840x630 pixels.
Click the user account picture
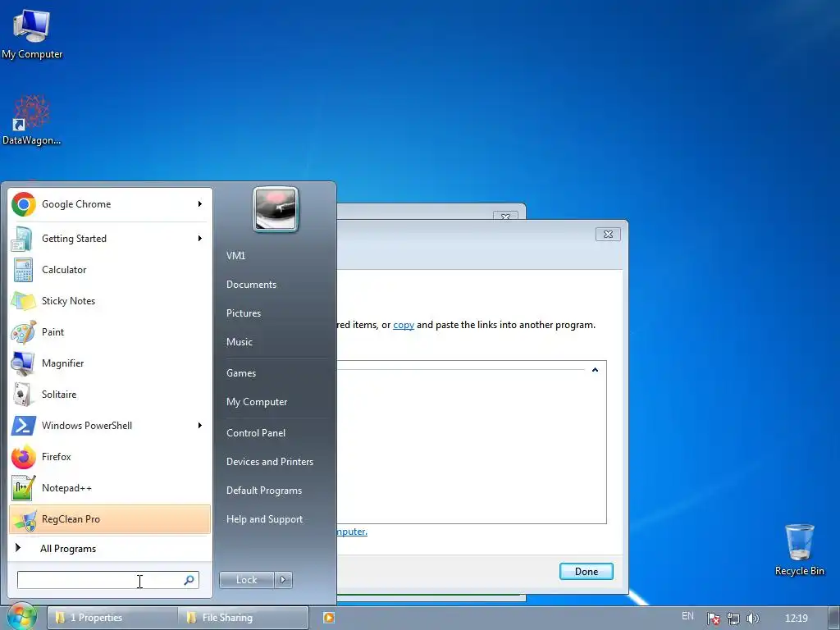click(x=276, y=209)
